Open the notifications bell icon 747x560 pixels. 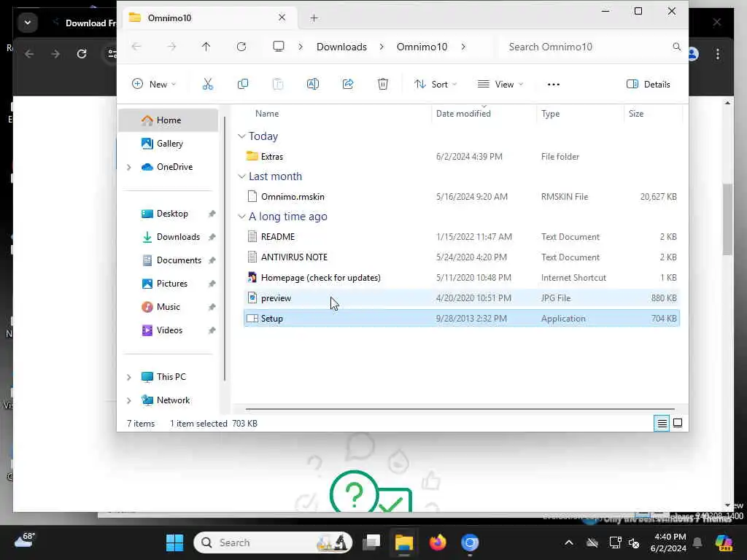coord(697,542)
